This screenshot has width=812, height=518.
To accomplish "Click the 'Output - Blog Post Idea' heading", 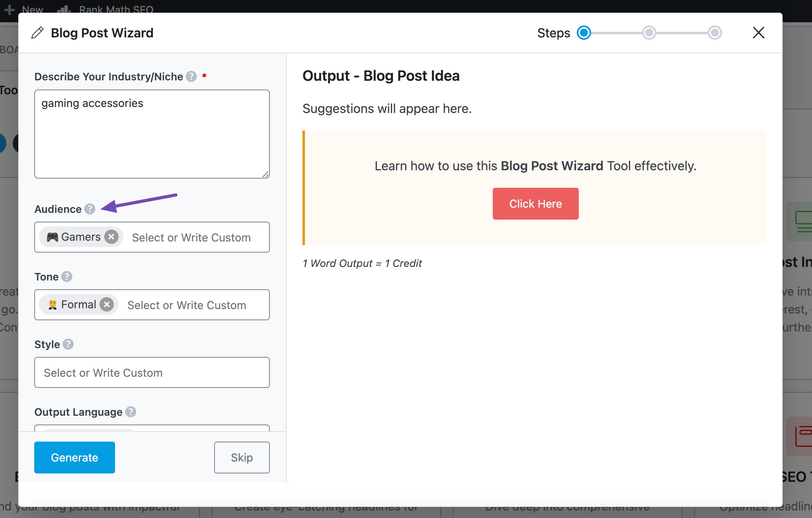I will [381, 76].
